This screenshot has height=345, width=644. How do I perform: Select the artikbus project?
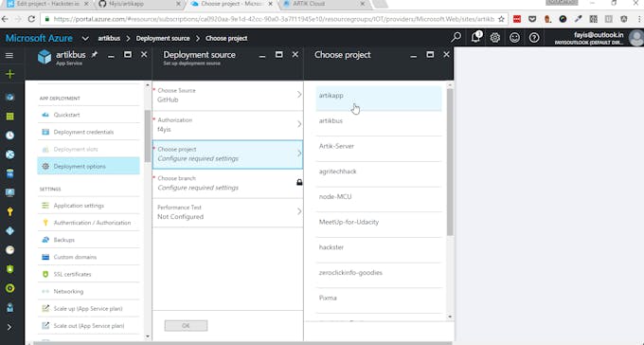(379, 123)
